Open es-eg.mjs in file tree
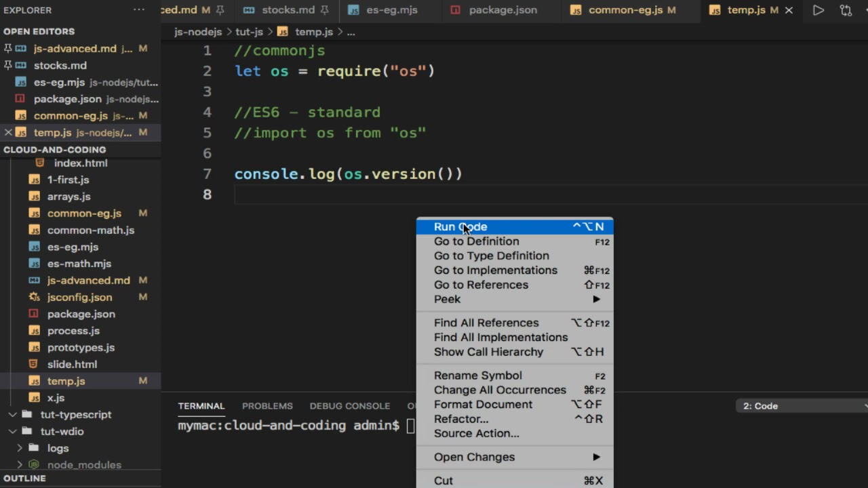Viewport: 868px width, 488px height. [x=73, y=247]
